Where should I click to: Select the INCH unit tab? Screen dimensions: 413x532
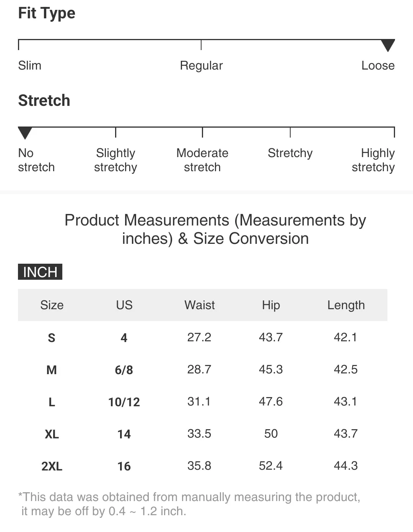tap(40, 272)
